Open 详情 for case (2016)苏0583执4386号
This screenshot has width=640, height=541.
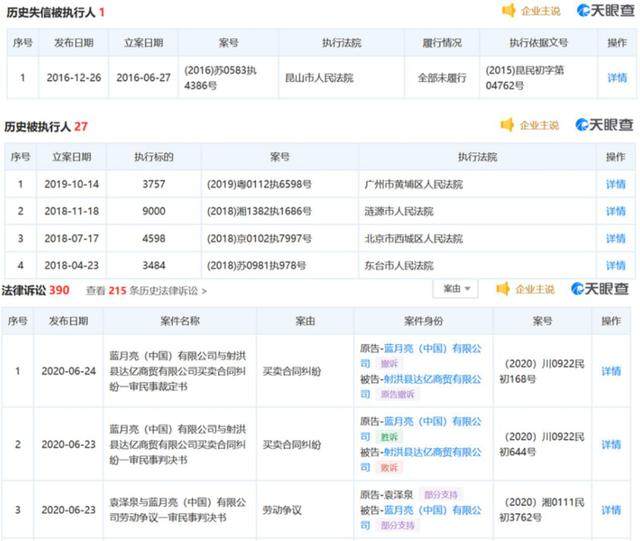pos(617,78)
